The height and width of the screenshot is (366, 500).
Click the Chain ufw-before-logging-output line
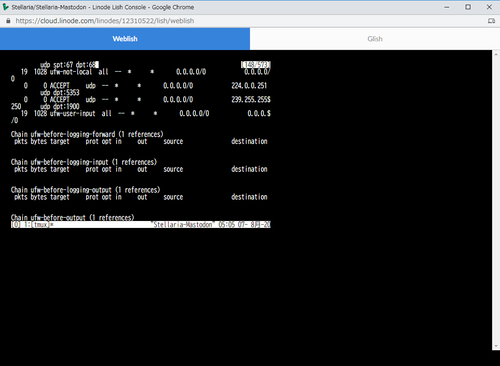pyautogui.click(x=85, y=190)
